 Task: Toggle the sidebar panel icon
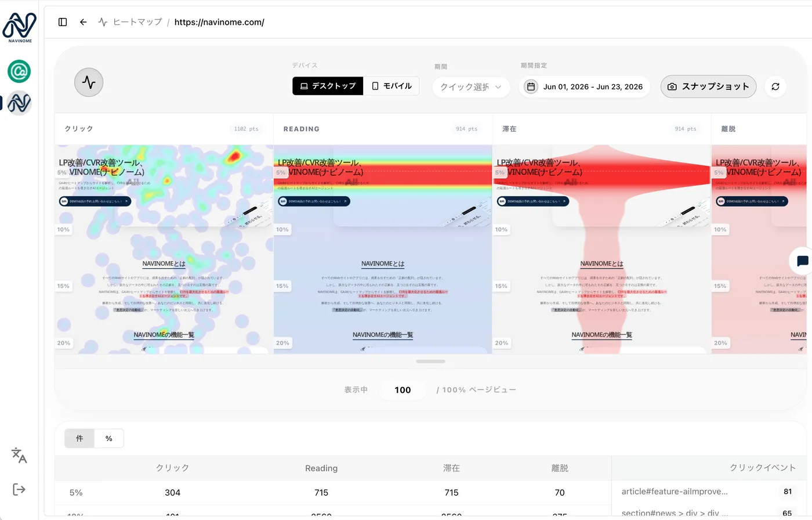pos(63,22)
